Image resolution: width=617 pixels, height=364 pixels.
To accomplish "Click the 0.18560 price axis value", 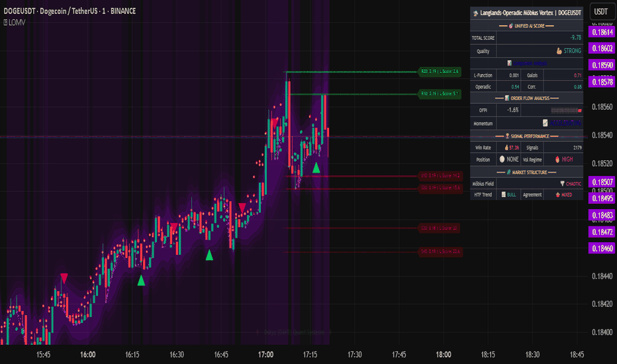I will pyautogui.click(x=602, y=107).
